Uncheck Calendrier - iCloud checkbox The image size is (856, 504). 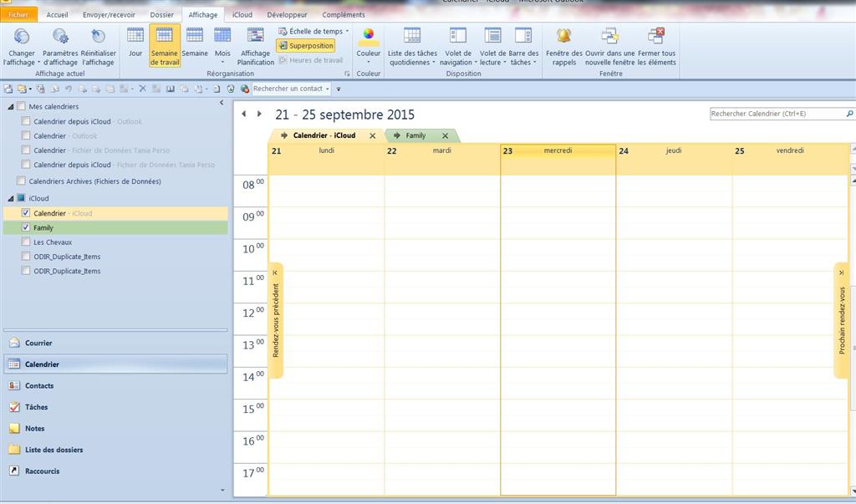coord(26,213)
